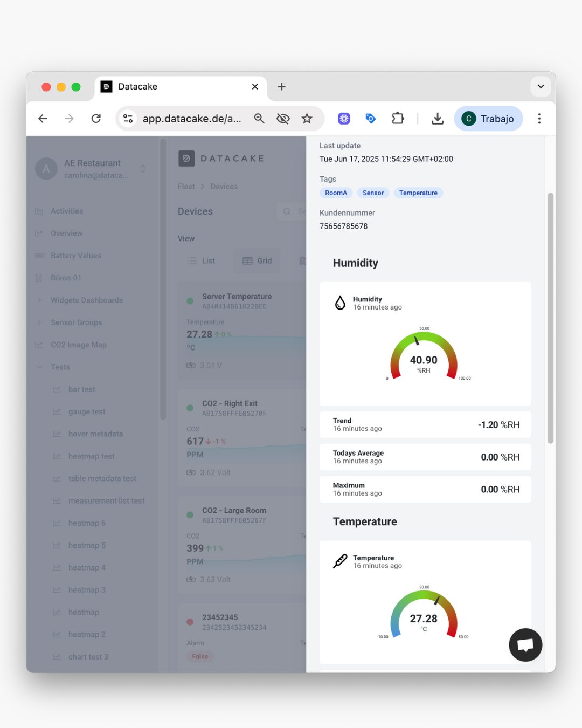Open the zoom magnifier in address bar
The height and width of the screenshot is (728, 582).
(x=259, y=119)
